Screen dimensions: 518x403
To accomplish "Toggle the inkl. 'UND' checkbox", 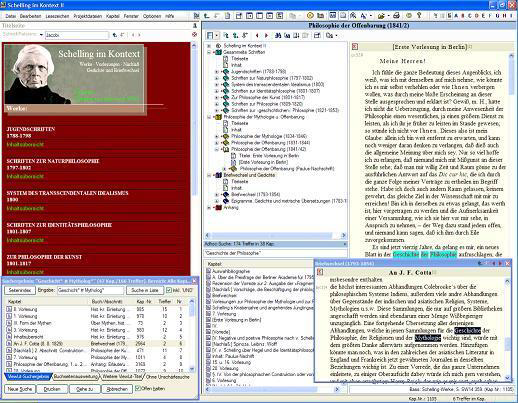I will [169, 290].
